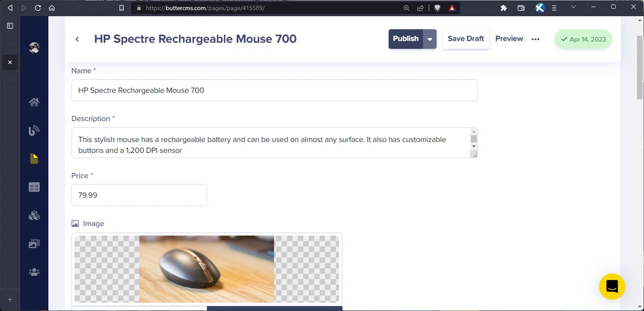
Task: Click the mouse product image thumbnail
Action: [207, 269]
